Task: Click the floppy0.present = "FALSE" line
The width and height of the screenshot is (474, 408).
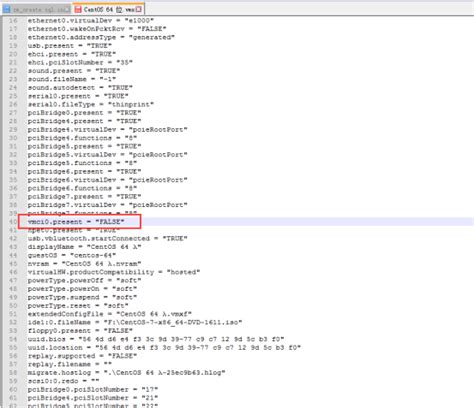Action: (x=80, y=331)
